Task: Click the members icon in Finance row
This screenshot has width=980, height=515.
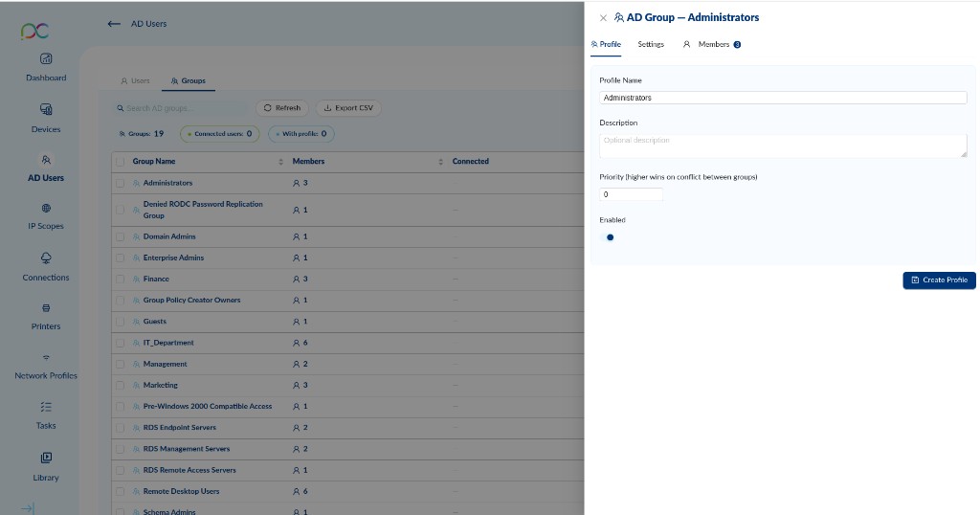Action: [x=297, y=279]
